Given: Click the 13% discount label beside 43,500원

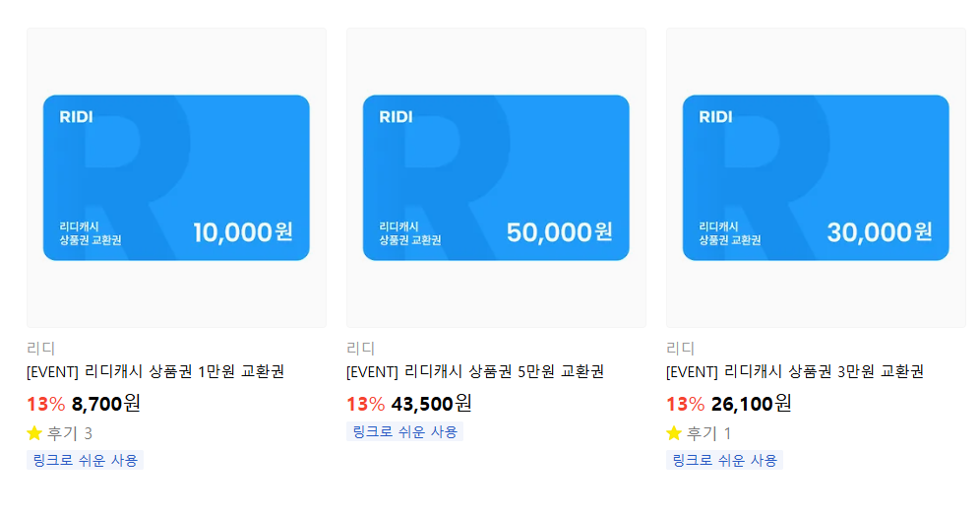Looking at the screenshot, I should point(365,404).
